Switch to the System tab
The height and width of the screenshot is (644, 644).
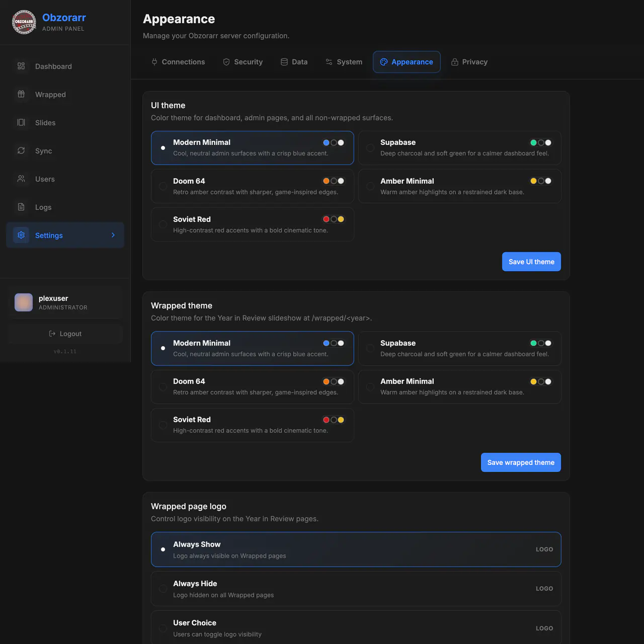344,62
